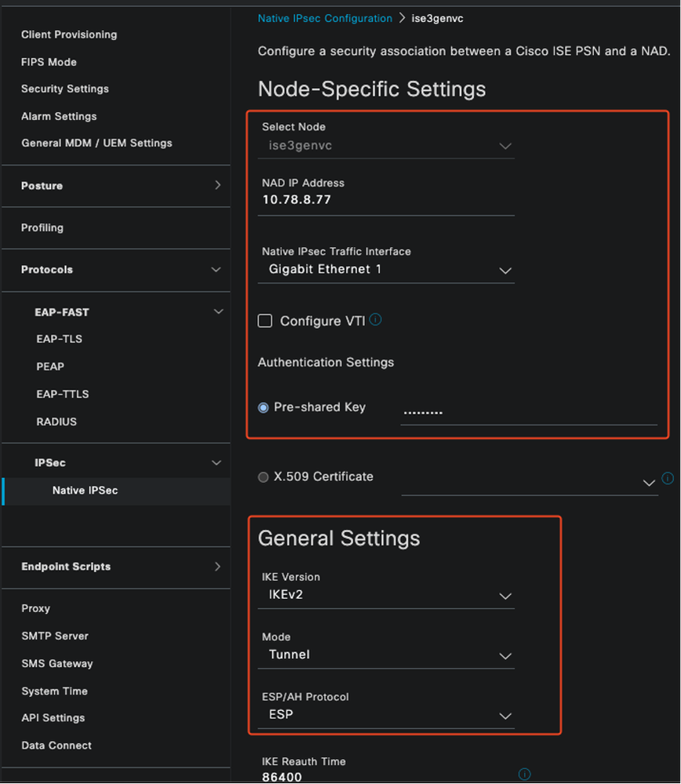Screen dimensions: 681x784
Task: Open the Profiling page
Action: 42,228
